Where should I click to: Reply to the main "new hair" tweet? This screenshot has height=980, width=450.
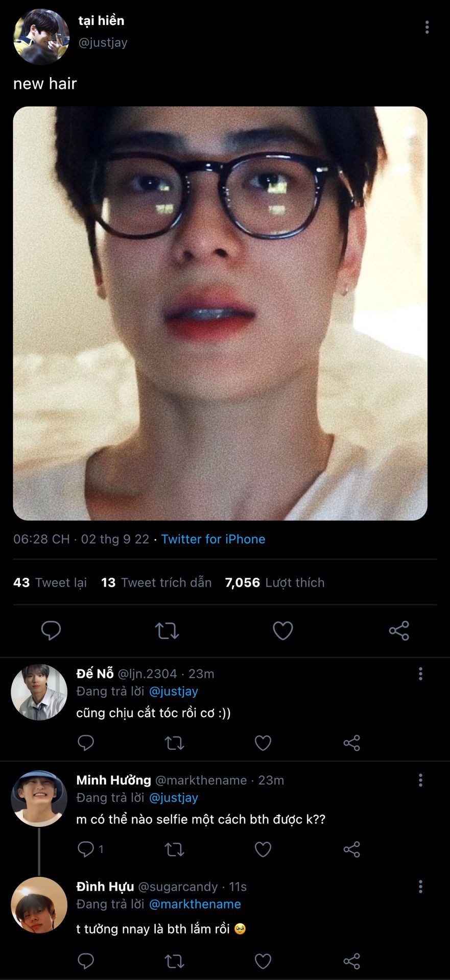coord(51,631)
